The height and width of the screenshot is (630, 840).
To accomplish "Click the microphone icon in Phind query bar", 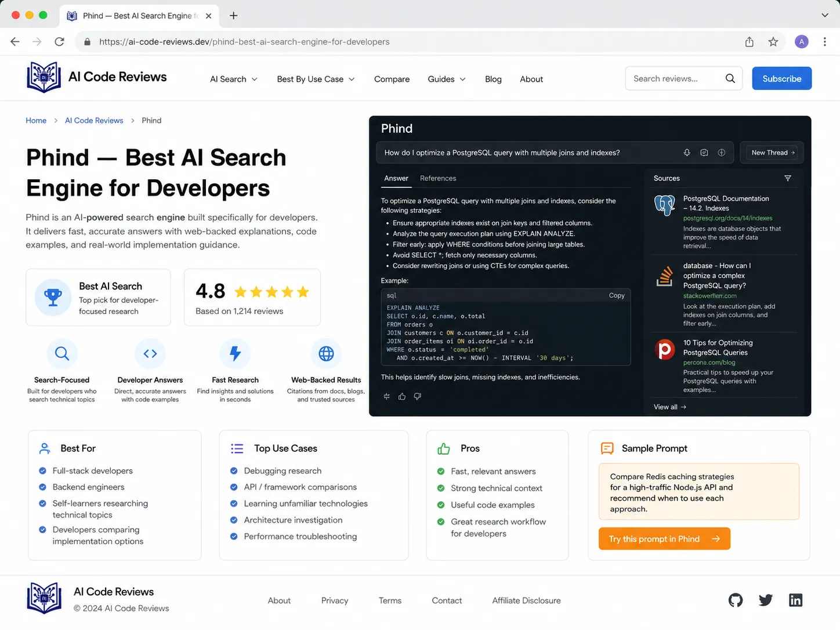I will (x=687, y=153).
